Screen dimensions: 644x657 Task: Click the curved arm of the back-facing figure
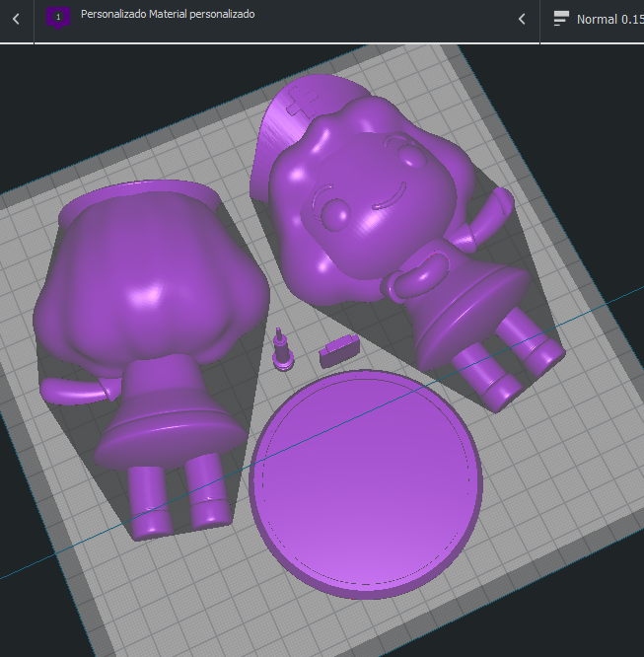pos(75,392)
